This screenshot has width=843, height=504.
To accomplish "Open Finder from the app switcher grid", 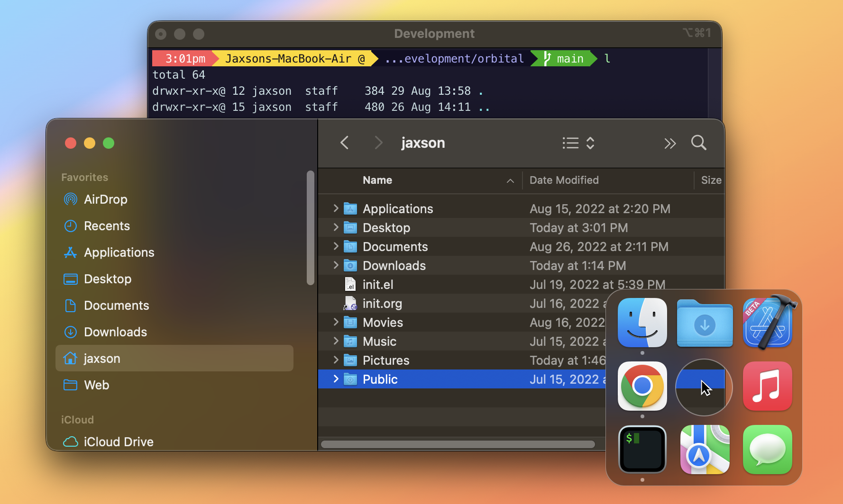I will coord(642,323).
